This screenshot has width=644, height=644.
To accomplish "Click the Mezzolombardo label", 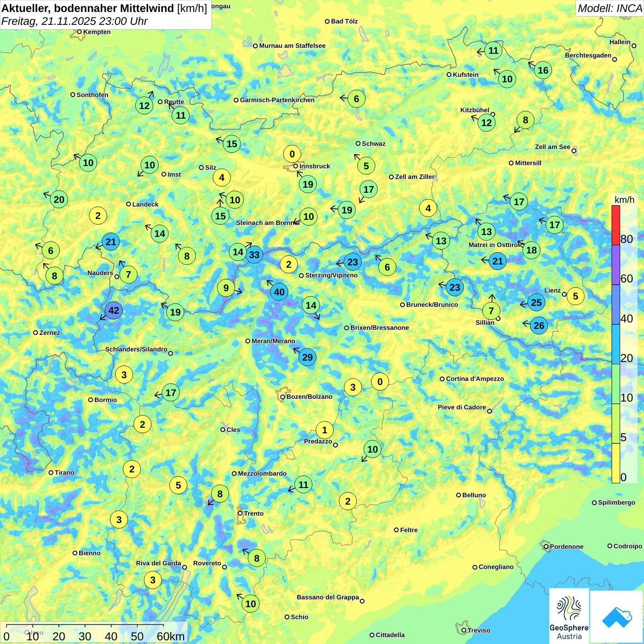I will 262,473.
